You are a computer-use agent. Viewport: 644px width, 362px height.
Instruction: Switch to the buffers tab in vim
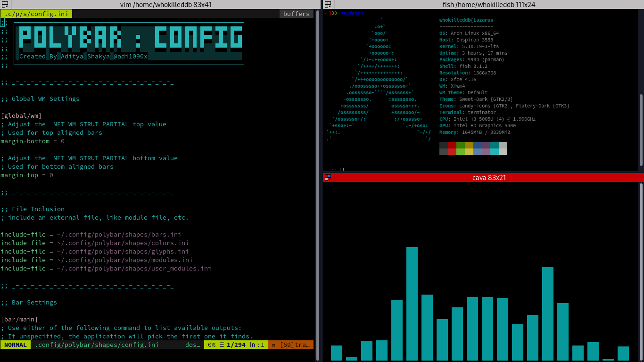(296, 14)
